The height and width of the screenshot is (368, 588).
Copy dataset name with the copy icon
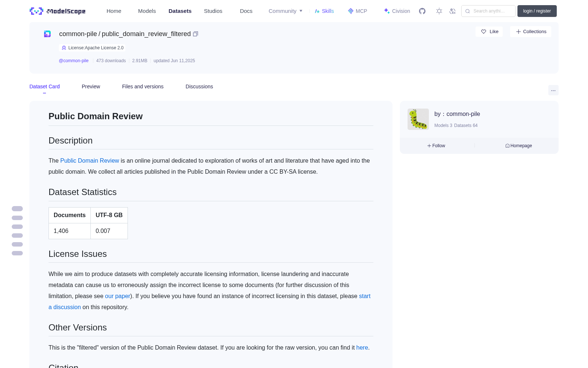196,34
